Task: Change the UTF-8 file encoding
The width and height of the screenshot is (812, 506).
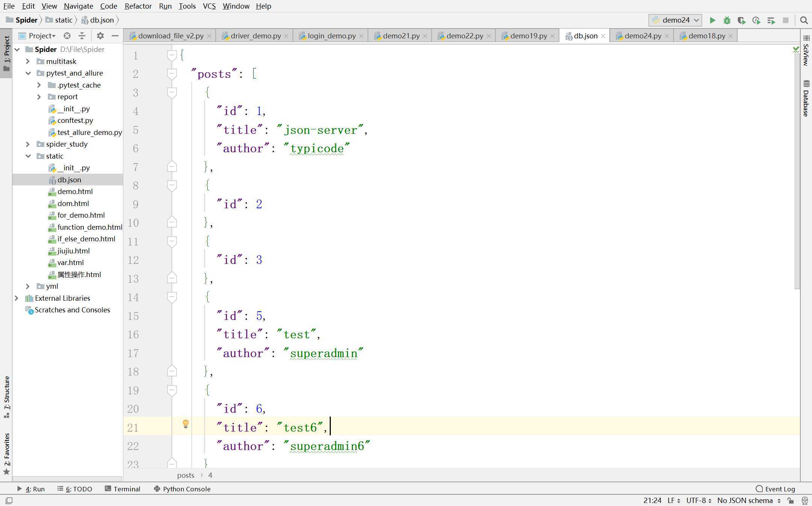Action: pyautogui.click(x=698, y=500)
